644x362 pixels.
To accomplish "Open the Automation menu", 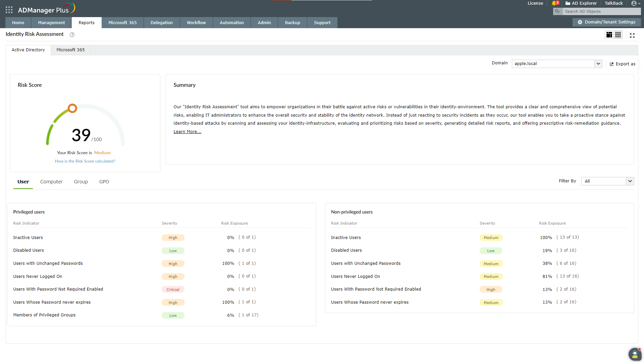I will [231, 22].
